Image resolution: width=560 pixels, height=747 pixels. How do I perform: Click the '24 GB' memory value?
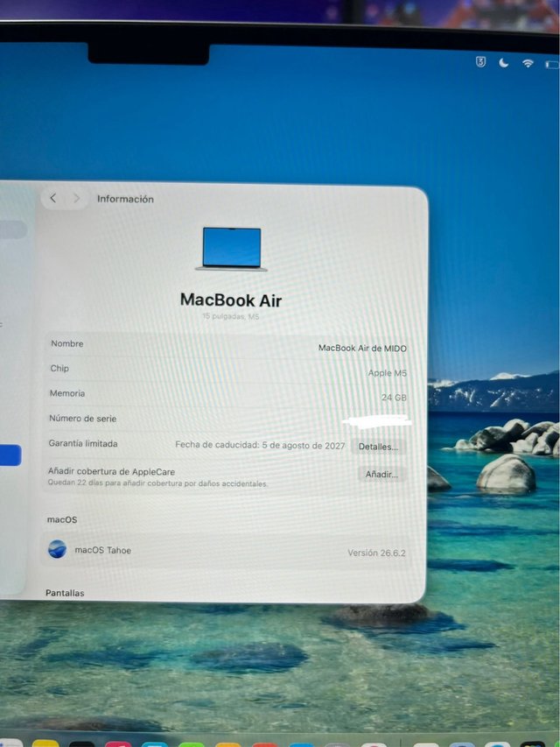(394, 398)
